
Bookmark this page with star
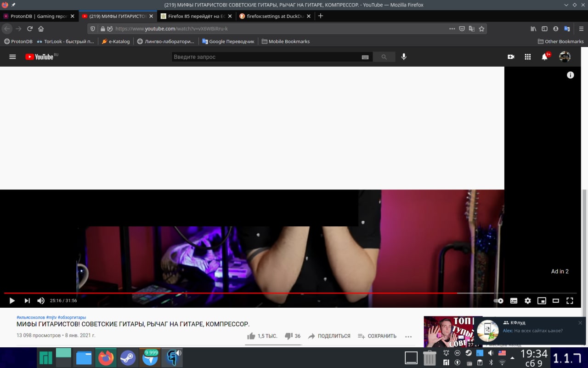[481, 29]
